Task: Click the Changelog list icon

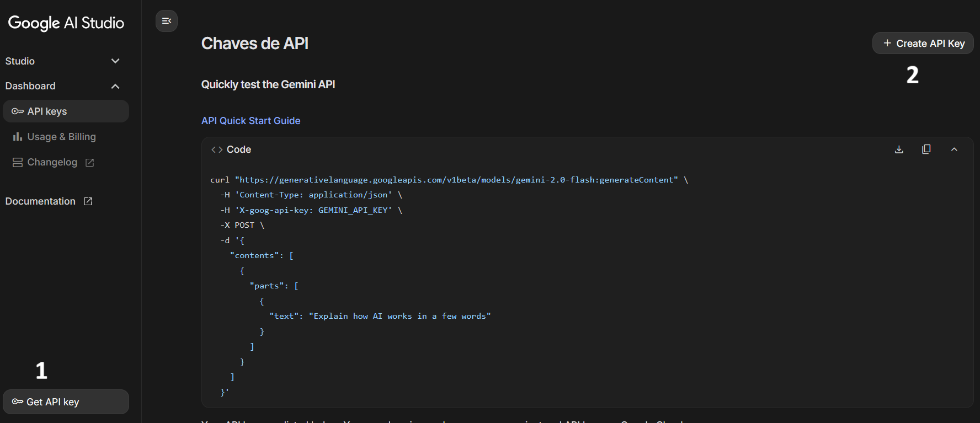Action: 18,162
